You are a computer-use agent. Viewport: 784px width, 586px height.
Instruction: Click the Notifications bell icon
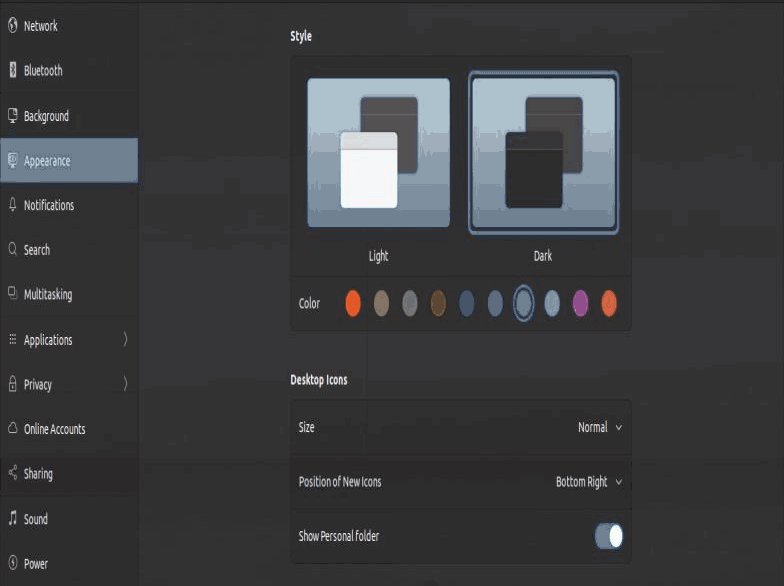tap(13, 204)
